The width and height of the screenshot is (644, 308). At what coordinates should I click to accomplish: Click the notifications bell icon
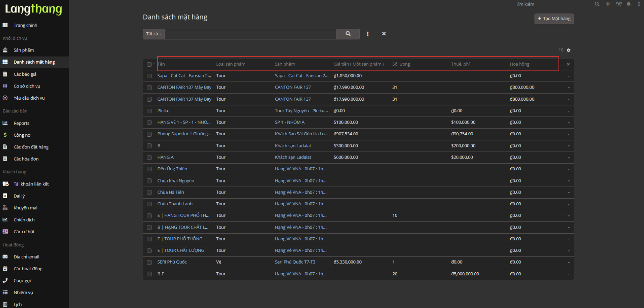(629, 4)
